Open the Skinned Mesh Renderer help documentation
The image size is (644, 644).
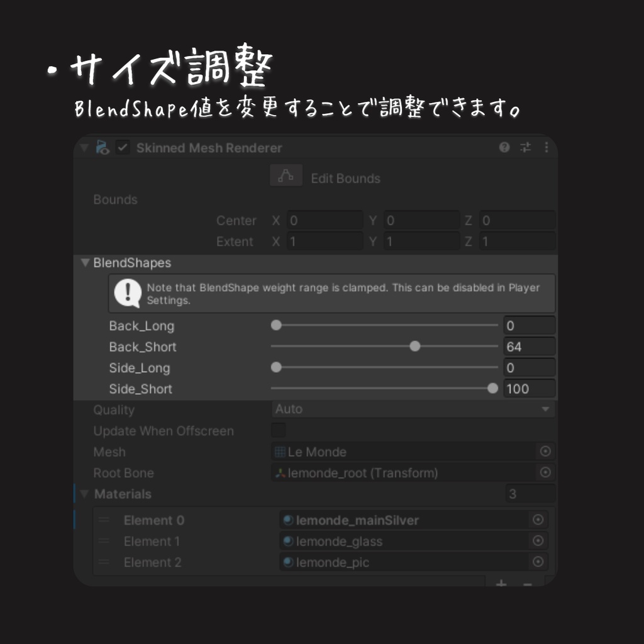pyautogui.click(x=503, y=147)
